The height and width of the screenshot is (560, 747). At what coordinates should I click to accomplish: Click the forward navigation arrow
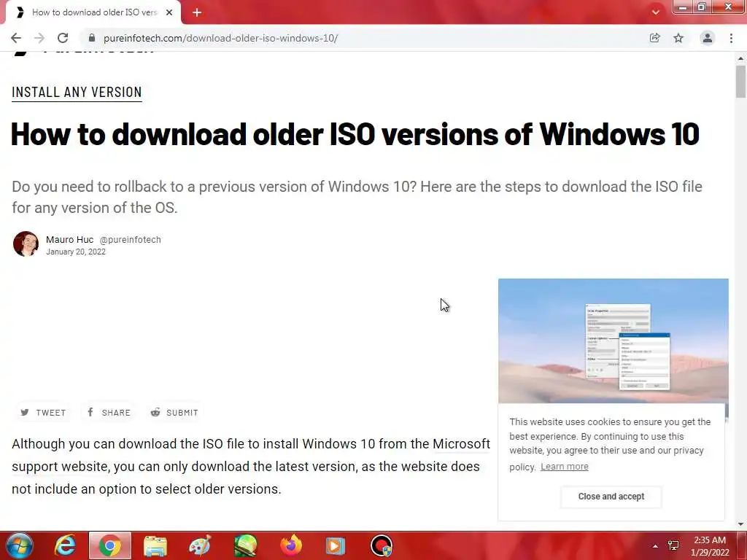(39, 38)
